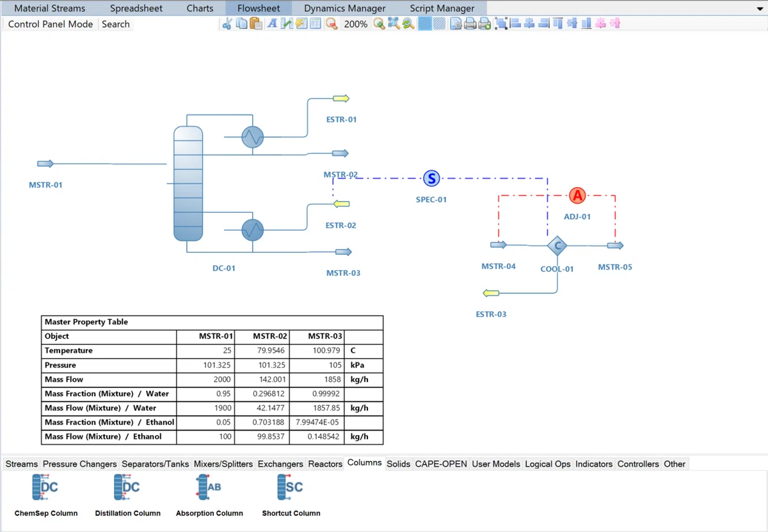Show the Exchangers palette category
The width and height of the screenshot is (768, 532).
point(280,463)
